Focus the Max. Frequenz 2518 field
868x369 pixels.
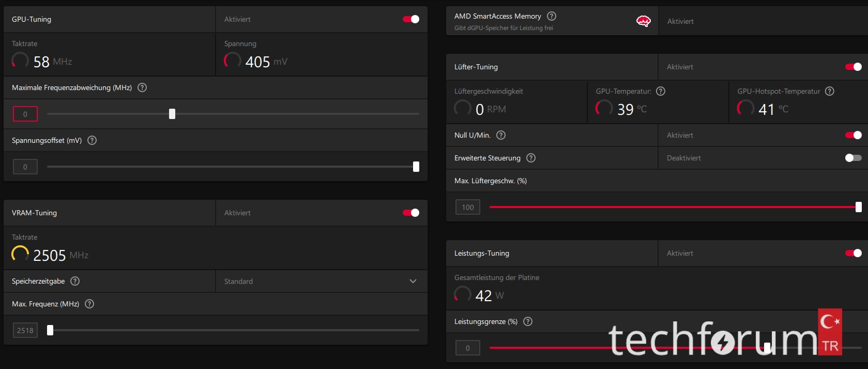pyautogui.click(x=25, y=330)
